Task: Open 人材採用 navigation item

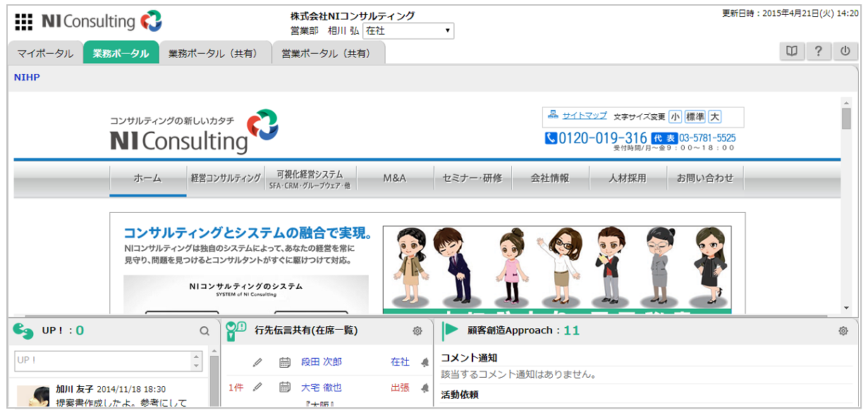Action: pos(628,178)
